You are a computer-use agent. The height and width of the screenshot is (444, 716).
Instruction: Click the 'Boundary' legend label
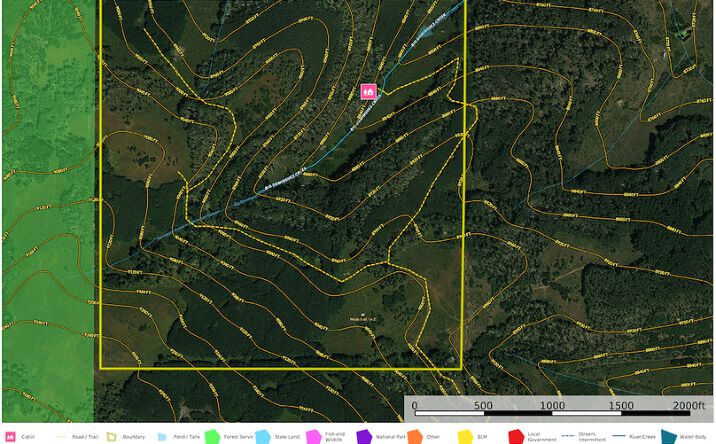click(134, 437)
